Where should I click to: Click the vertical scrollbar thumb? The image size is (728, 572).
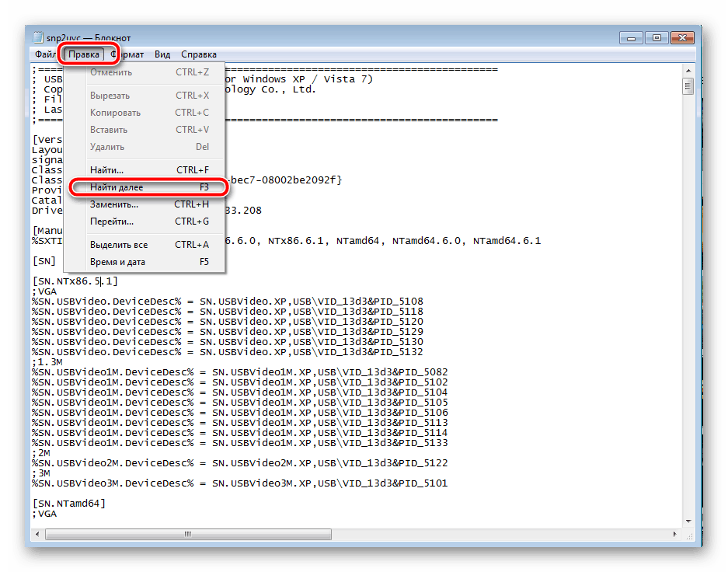(688, 86)
